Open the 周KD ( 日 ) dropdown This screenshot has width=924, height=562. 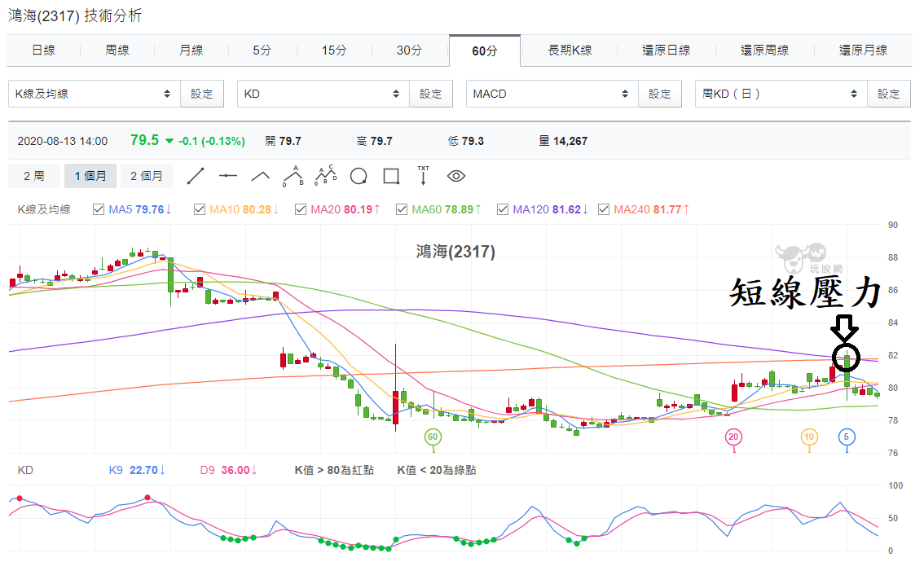781,94
